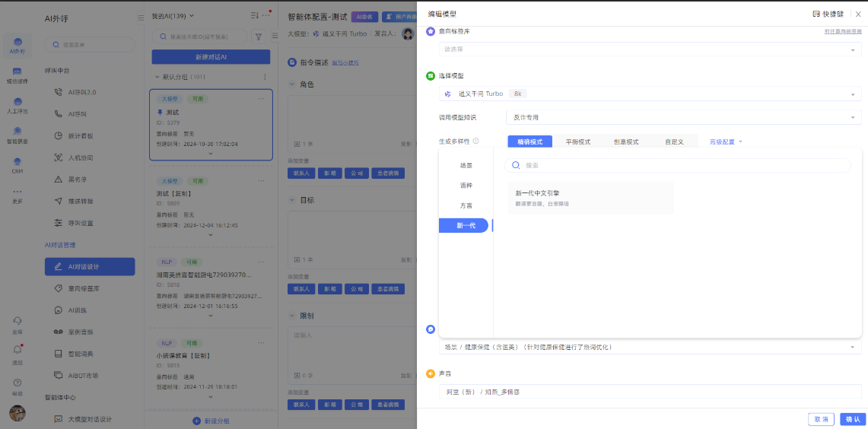Select 创意模式 diversity mode

tap(626, 141)
